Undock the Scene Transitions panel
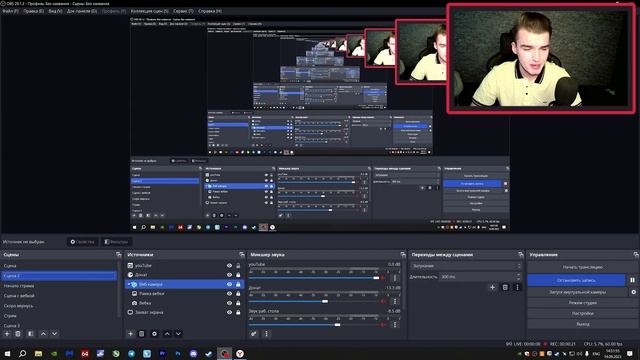640x360 pixels. (x=520, y=255)
